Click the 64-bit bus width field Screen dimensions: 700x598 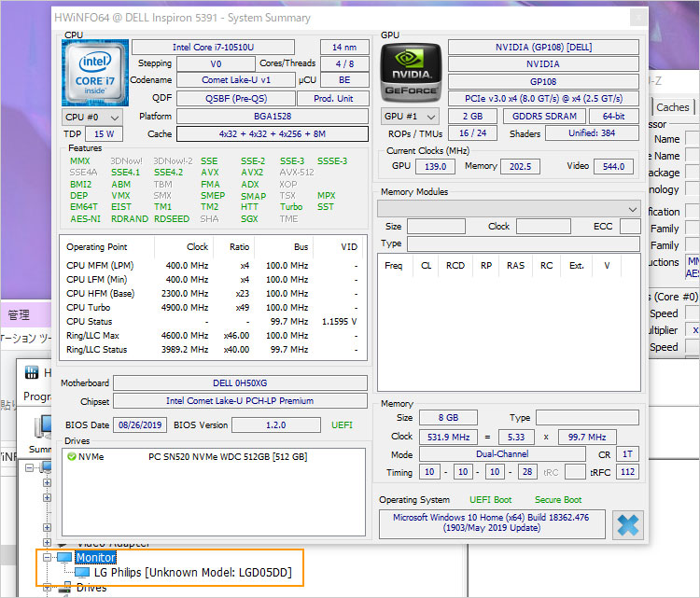(x=614, y=117)
